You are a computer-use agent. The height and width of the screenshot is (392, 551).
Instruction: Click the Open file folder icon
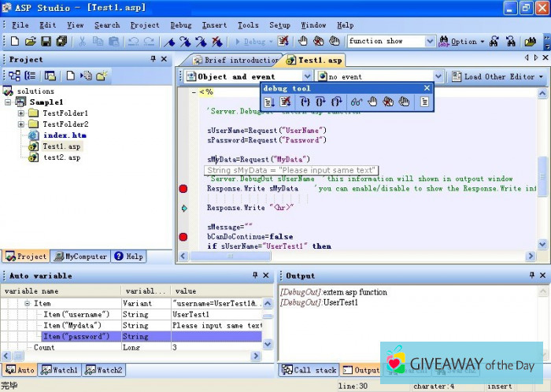coord(30,41)
